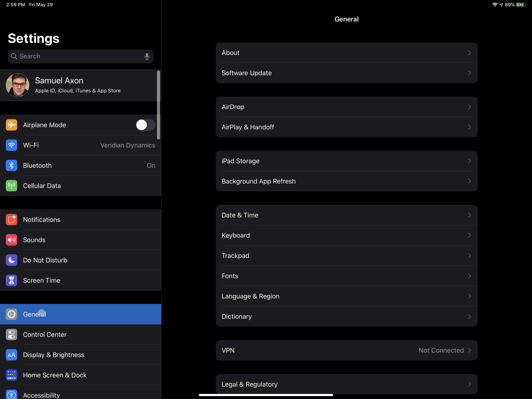Click the Screen Time hourglass icon

point(11,280)
